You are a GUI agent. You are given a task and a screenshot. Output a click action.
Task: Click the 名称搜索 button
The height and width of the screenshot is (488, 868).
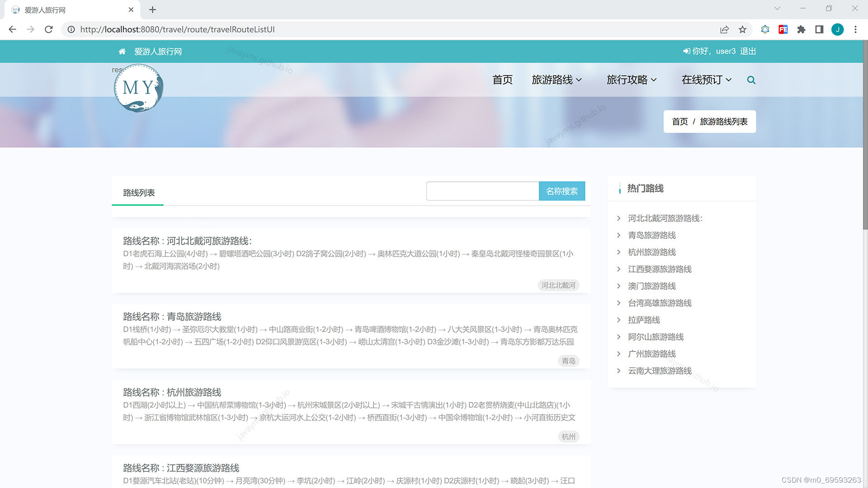pos(561,191)
